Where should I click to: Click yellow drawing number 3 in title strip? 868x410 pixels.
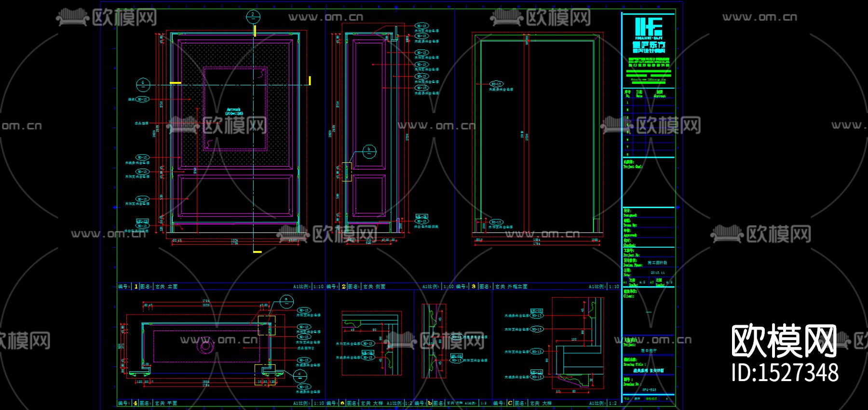click(474, 287)
